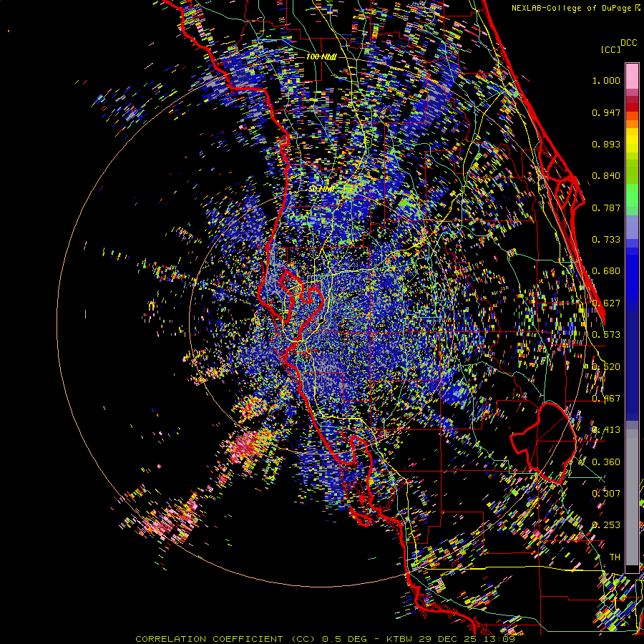The image size is (644, 644).
Task: Select the 0.467 scale value
Action: (x=606, y=399)
